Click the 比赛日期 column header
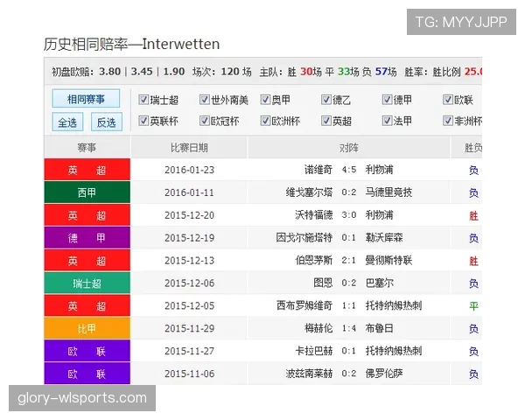This screenshot has width=525, height=420. [x=189, y=147]
